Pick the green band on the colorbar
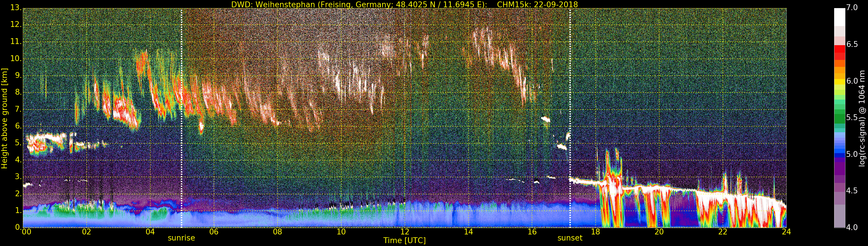Viewport: 868px width, 246px height. point(839,118)
